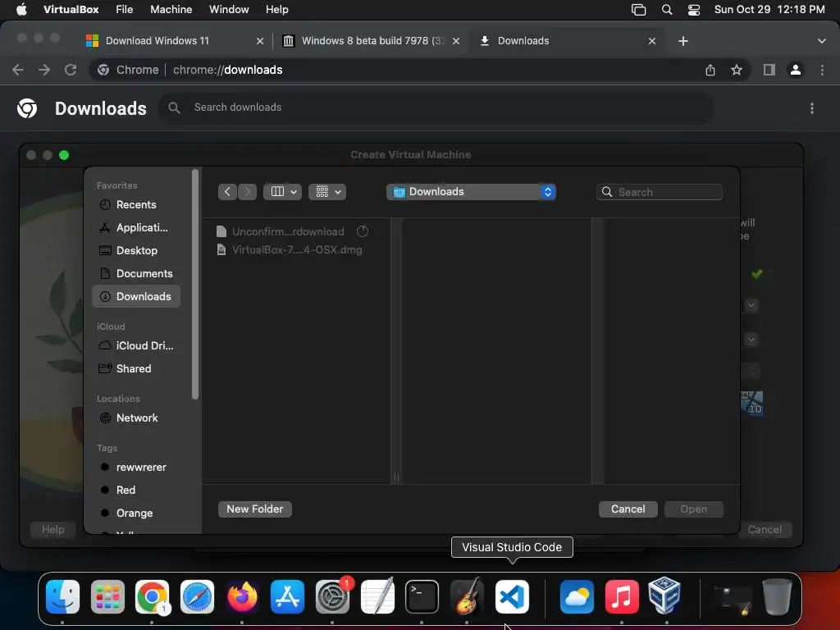Open Chrome's three-dot main menu

822,70
